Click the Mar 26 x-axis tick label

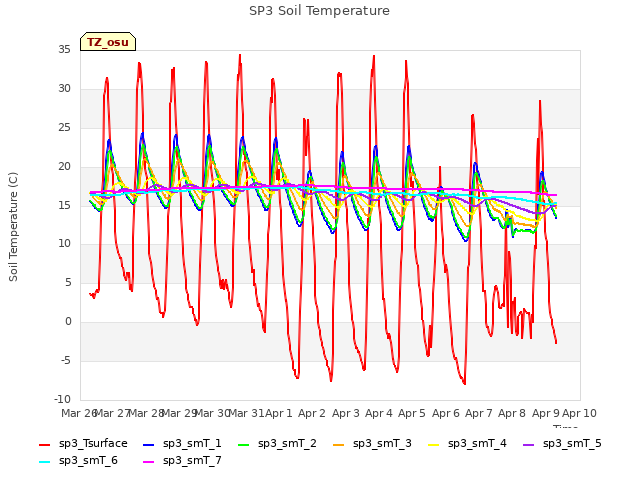tap(78, 413)
